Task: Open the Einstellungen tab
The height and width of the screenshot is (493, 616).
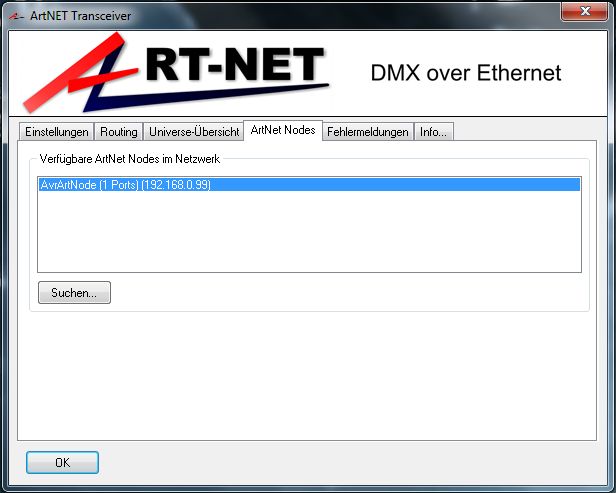Action: [x=57, y=132]
